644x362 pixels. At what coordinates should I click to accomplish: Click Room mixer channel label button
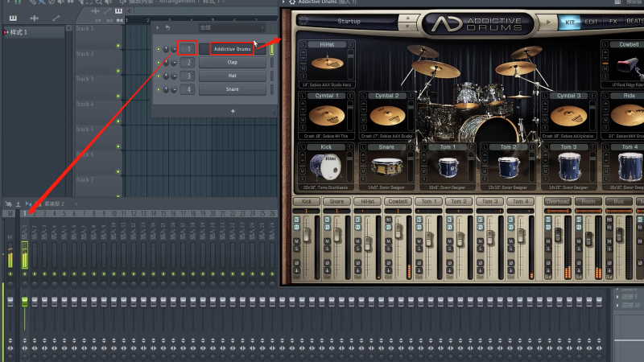(588, 202)
